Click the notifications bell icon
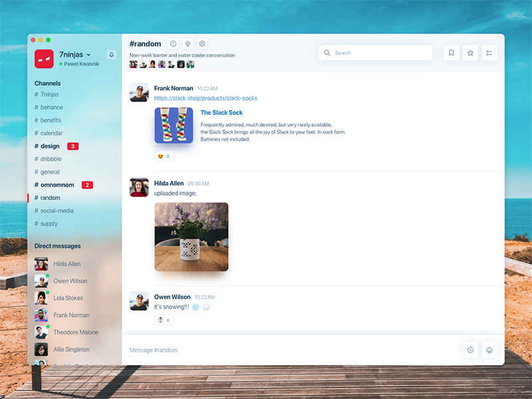 [112, 55]
